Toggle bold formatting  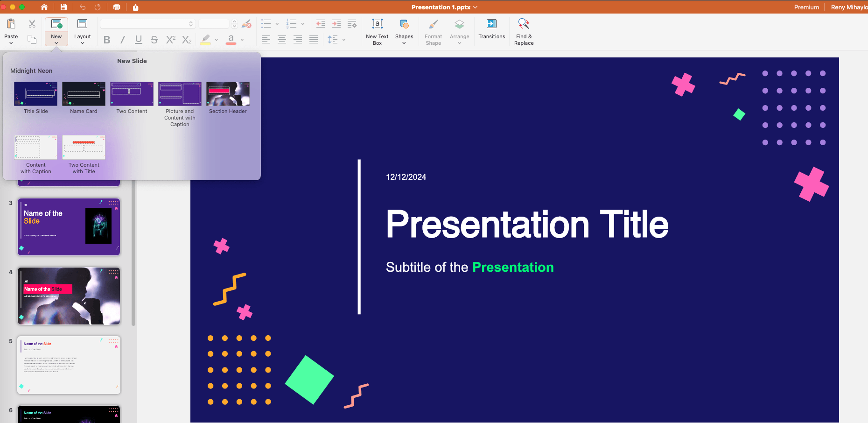tap(107, 40)
